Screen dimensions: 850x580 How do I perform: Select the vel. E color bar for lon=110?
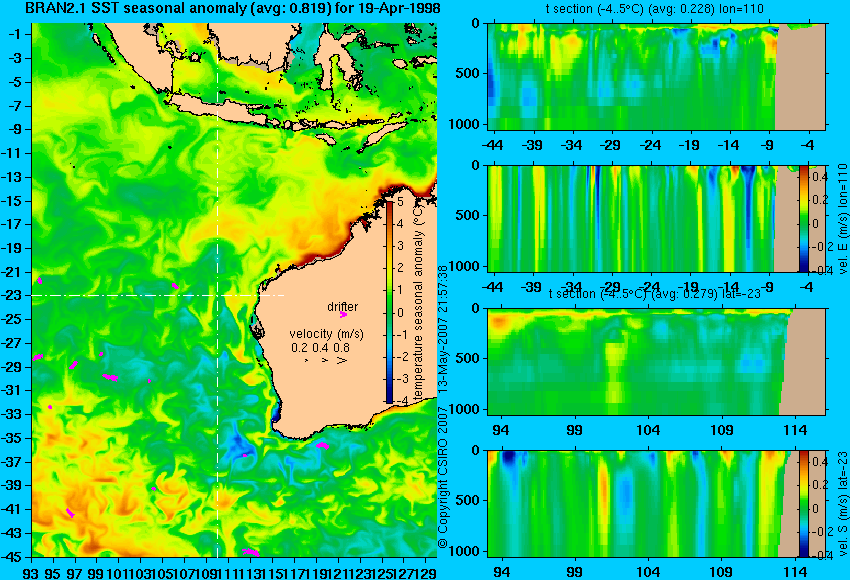click(804, 219)
